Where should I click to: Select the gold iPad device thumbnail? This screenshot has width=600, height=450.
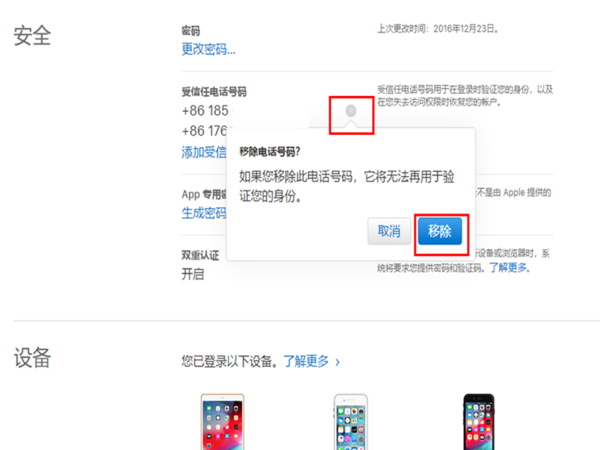(223, 422)
